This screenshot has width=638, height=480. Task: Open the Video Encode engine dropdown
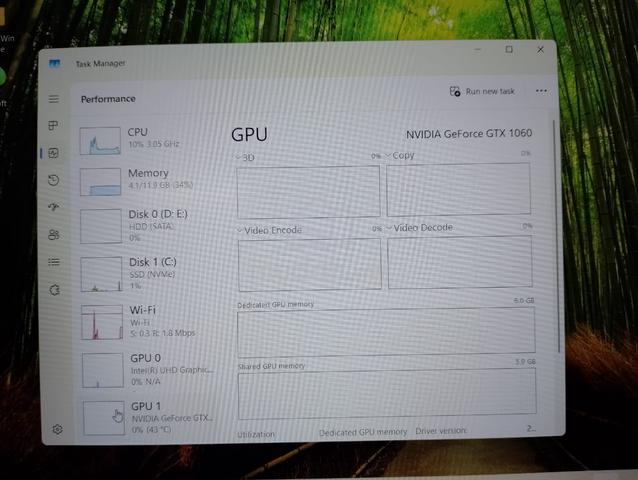[270, 230]
